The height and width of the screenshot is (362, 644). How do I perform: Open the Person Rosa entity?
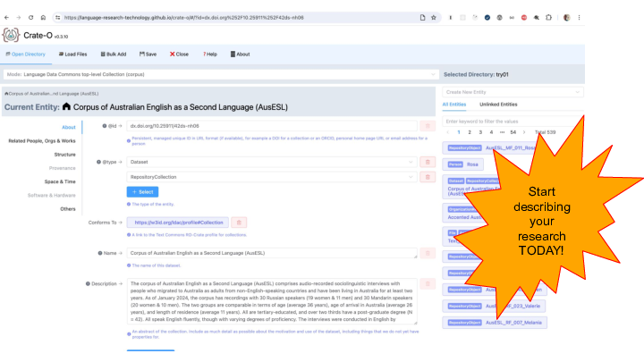click(x=463, y=164)
